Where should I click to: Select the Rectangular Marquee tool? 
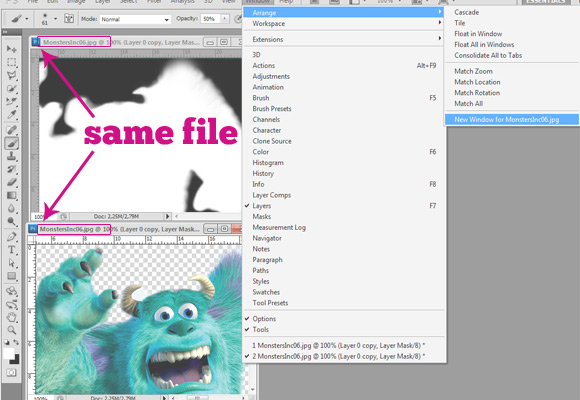[x=11, y=62]
